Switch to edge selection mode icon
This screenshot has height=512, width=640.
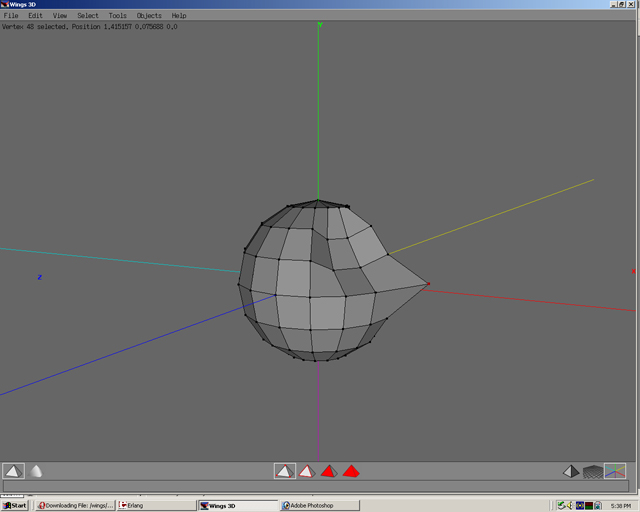coord(306,471)
